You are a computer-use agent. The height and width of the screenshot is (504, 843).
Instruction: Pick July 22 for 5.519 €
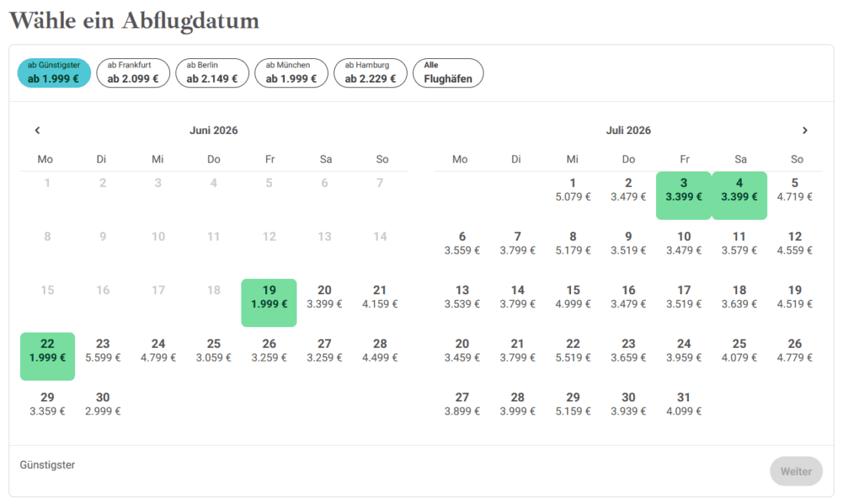pyautogui.click(x=573, y=350)
